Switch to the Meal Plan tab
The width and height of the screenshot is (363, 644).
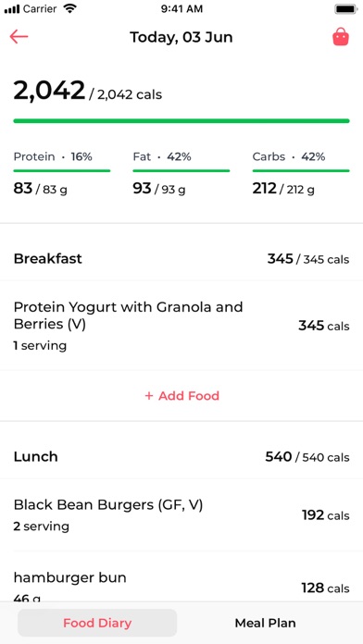click(265, 623)
